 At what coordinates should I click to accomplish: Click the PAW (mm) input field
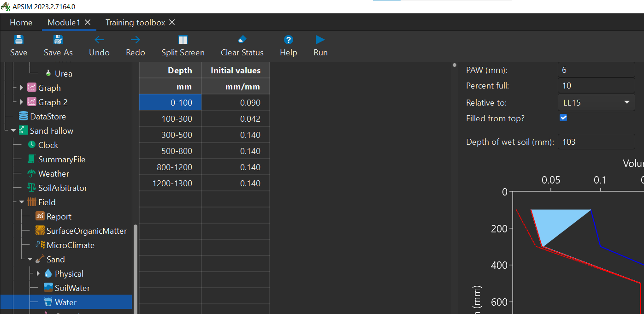[597, 70]
